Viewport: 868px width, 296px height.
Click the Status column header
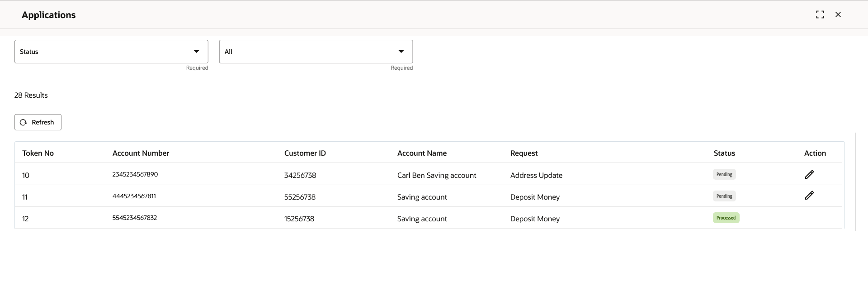[x=724, y=153]
